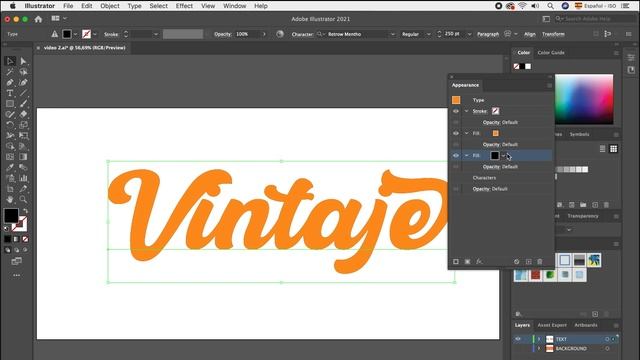This screenshot has width=640, height=360.
Task: Set paint mode to Color
Action: [x=8, y=239]
